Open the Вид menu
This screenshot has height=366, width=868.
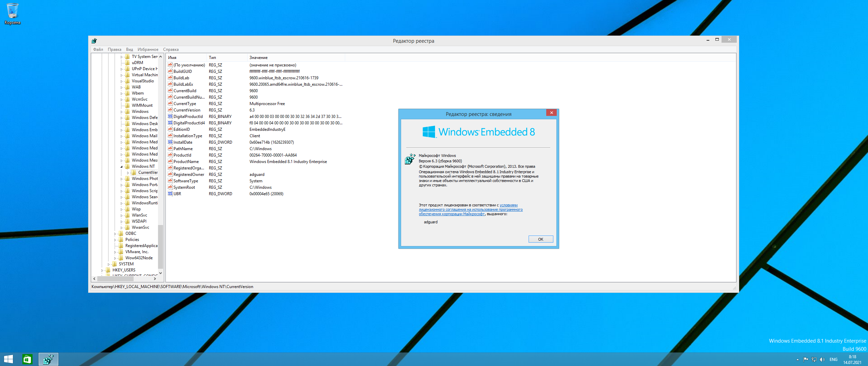130,49
